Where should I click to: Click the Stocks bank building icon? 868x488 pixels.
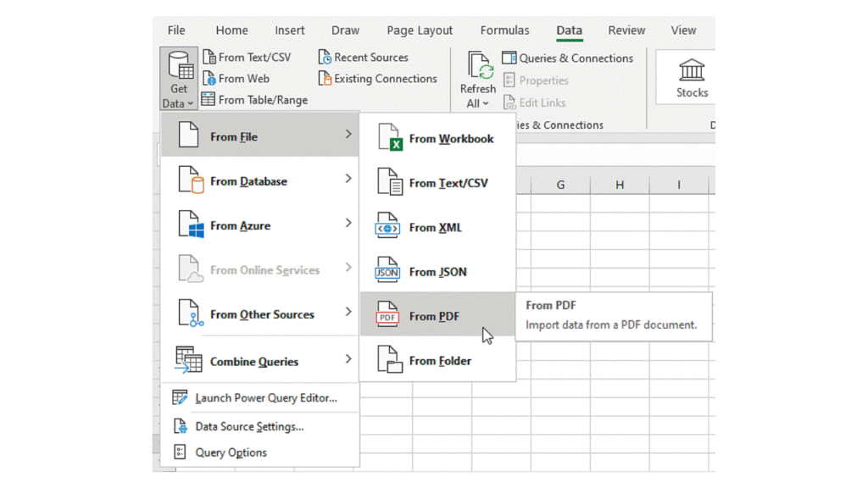click(692, 70)
